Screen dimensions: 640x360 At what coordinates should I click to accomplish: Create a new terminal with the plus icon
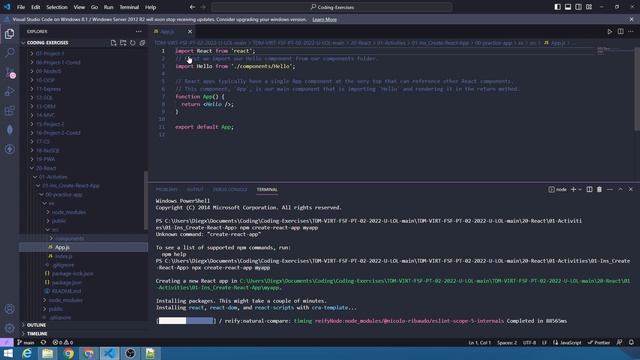pyautogui.click(x=573, y=189)
